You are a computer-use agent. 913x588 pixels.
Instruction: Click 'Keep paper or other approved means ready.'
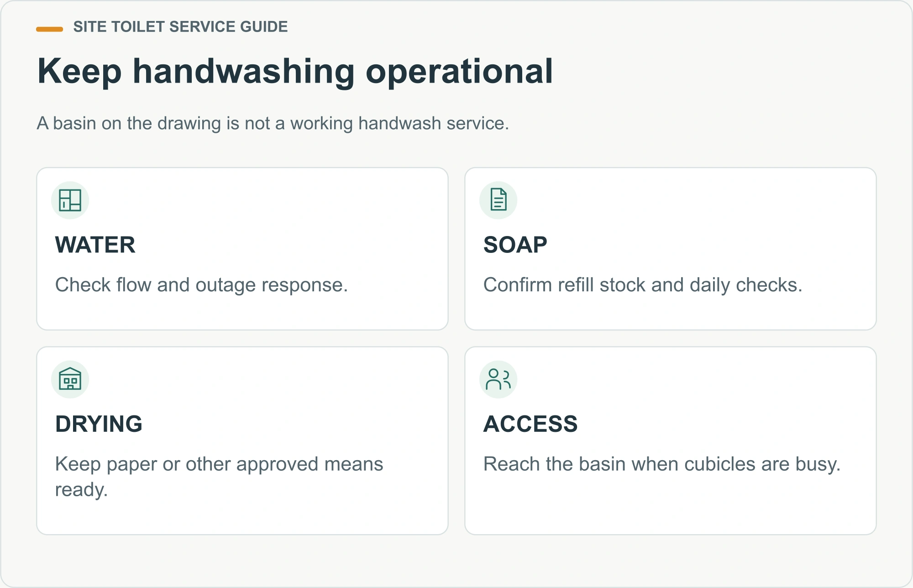219,477
